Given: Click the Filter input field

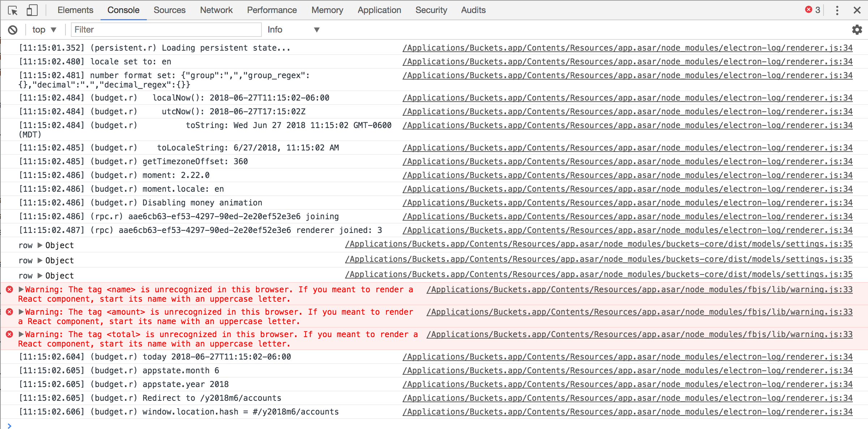Looking at the screenshot, I should tap(166, 29).
